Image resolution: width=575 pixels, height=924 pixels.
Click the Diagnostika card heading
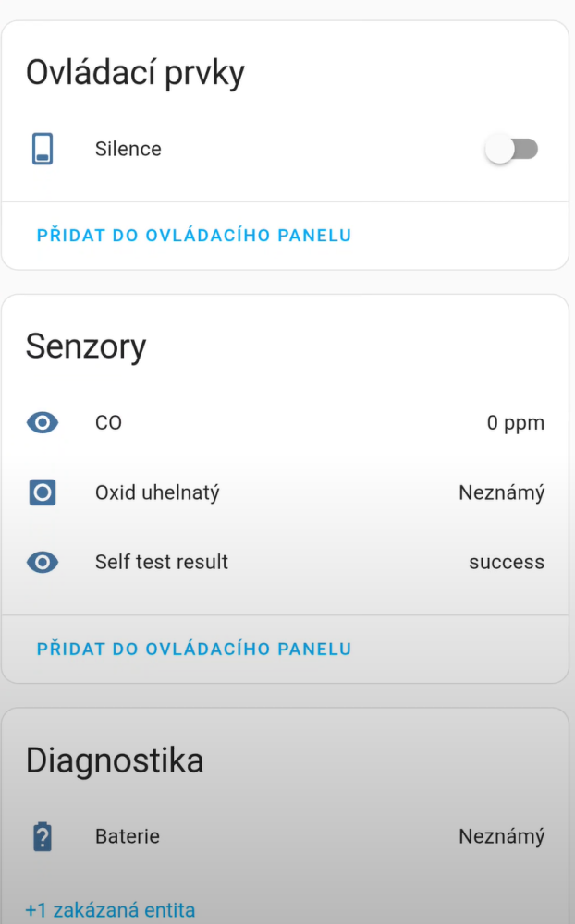(x=115, y=760)
